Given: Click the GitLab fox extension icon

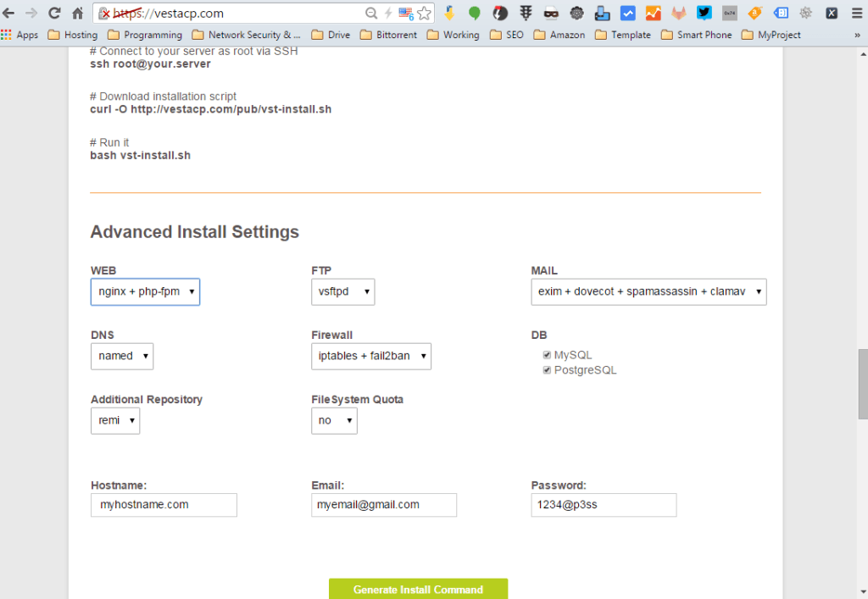Looking at the screenshot, I should pos(679,13).
